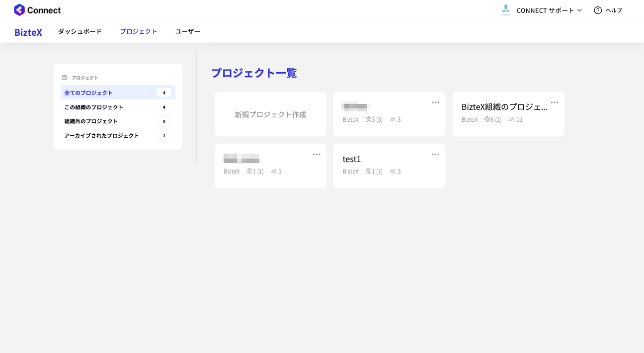Switch to the プロジェクト tab
Viewport: 644px width, 353px height.
(x=139, y=31)
